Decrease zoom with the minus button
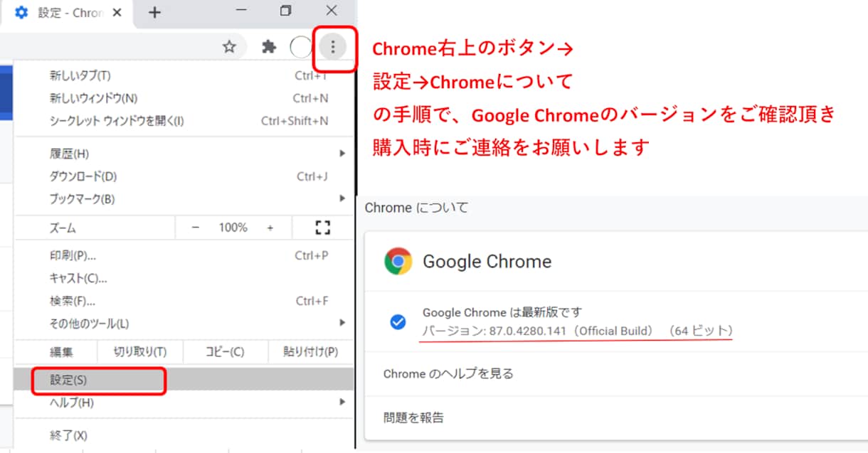This screenshot has width=868, height=453. (x=196, y=228)
